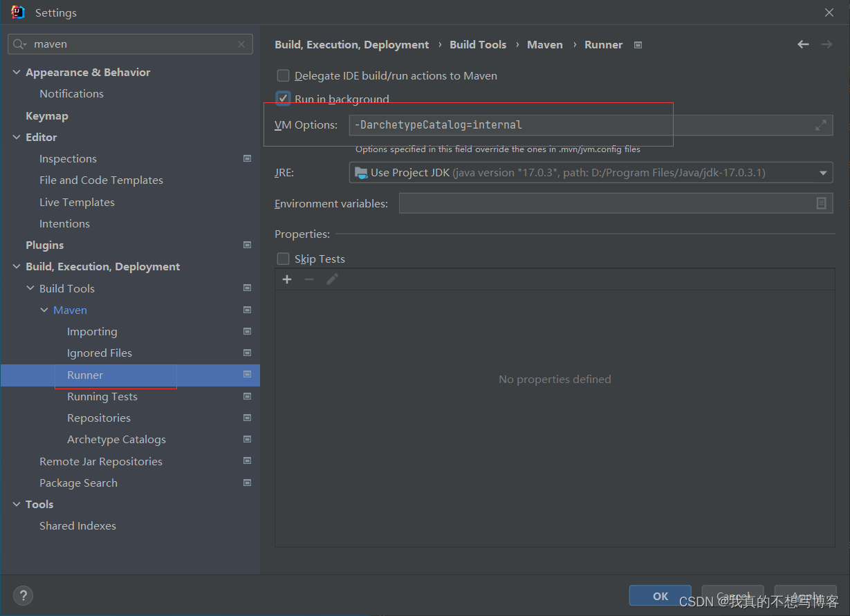This screenshot has height=616, width=850.
Task: Close the Settings dialog
Action: (x=829, y=12)
